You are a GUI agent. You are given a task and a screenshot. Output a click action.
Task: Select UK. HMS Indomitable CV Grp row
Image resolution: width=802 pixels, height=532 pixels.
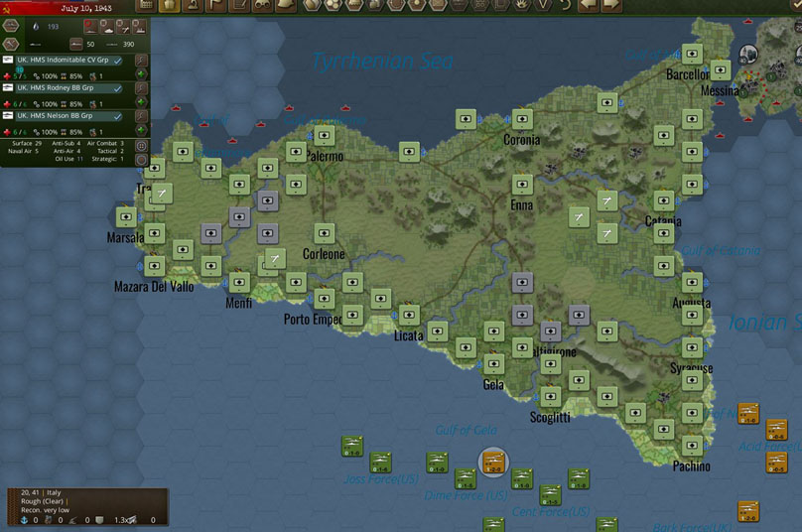pos(67,61)
